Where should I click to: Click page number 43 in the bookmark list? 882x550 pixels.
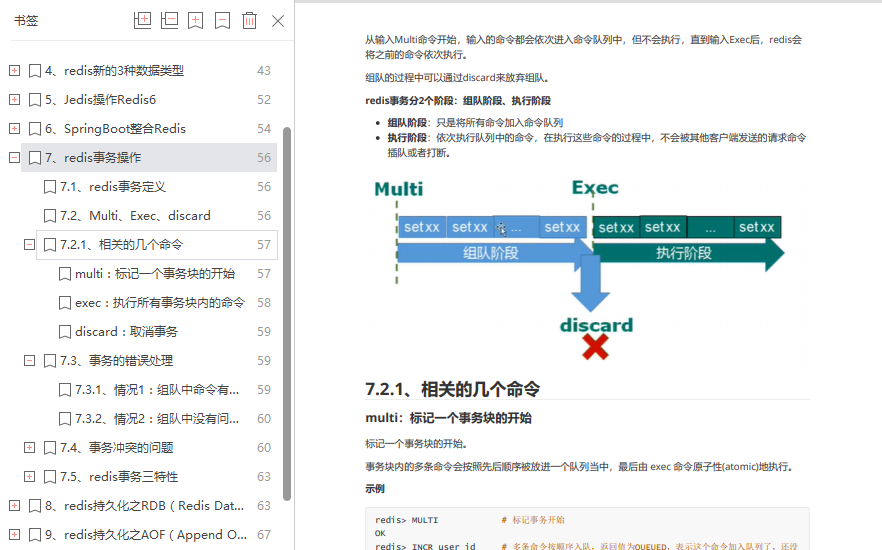[x=264, y=70]
